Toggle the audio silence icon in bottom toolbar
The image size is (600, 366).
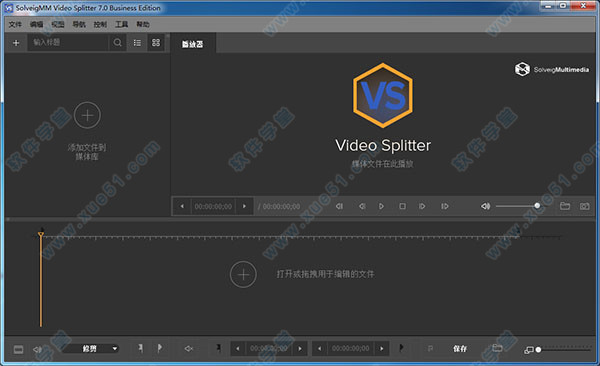point(189,349)
